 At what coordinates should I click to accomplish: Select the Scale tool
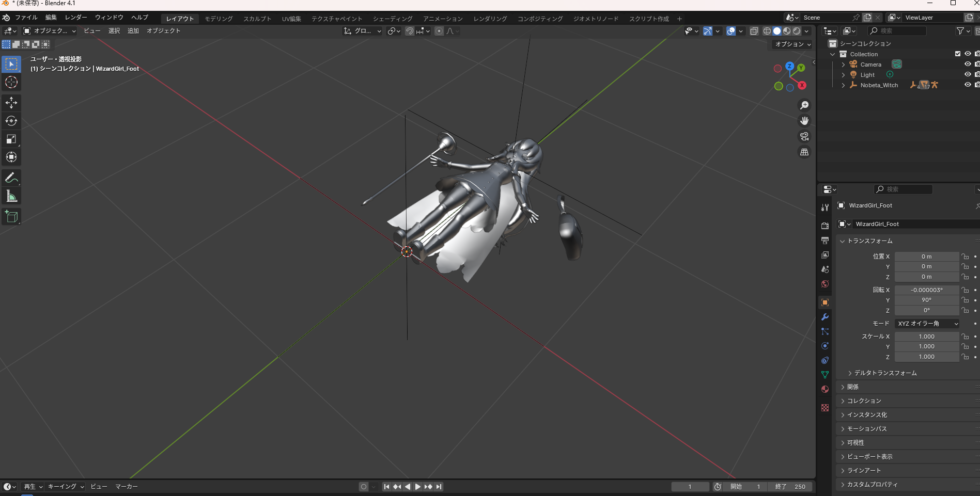click(11, 139)
